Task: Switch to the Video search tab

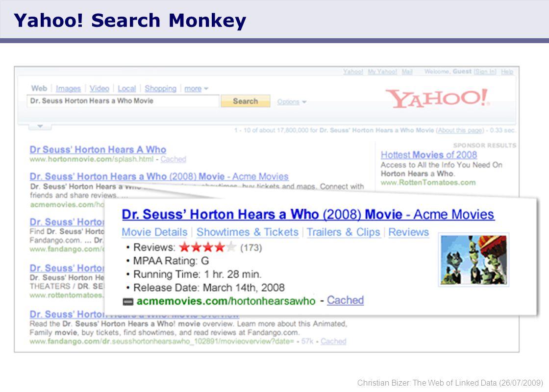Action: point(100,89)
